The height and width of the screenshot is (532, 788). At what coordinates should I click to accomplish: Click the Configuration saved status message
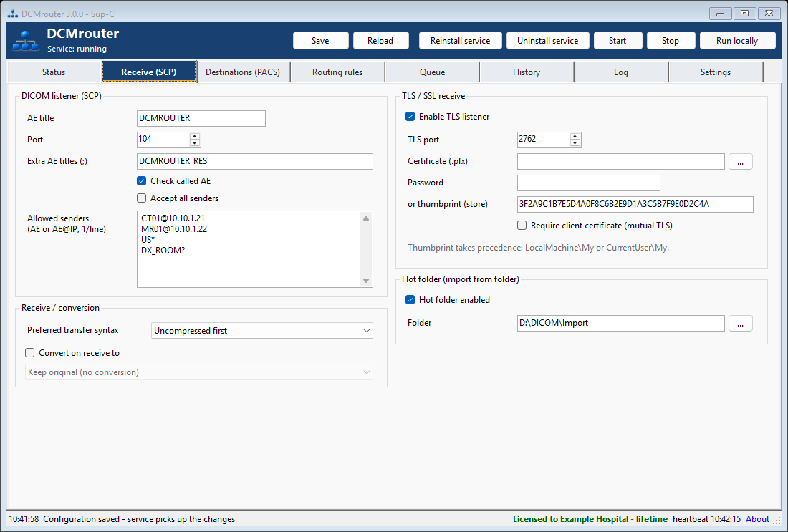139,519
